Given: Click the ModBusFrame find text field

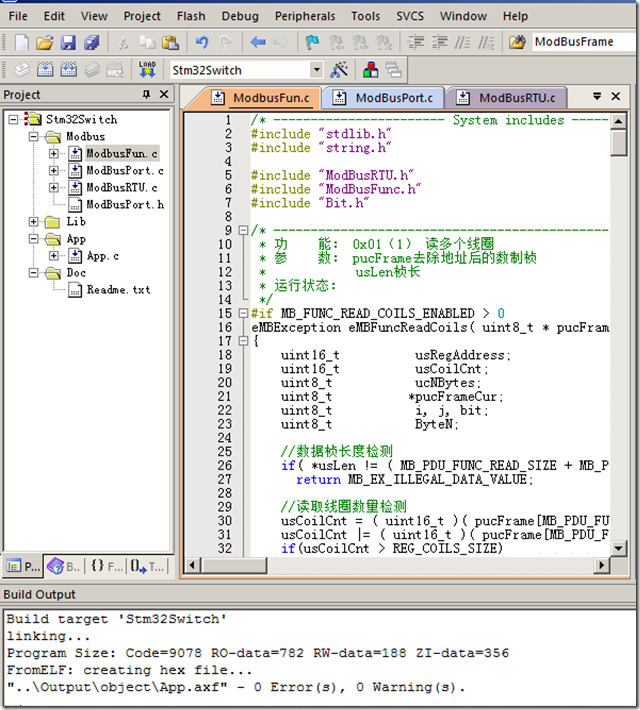Looking at the screenshot, I should 580,42.
